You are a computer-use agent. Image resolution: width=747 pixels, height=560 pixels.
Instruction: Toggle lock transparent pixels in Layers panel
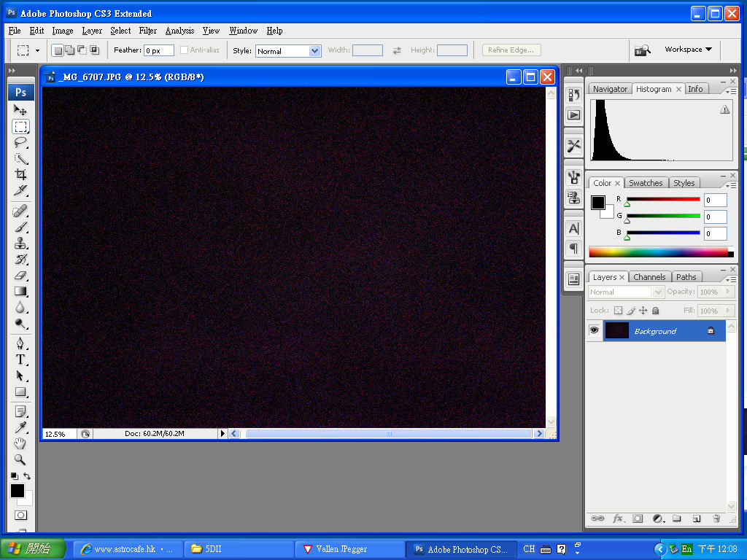coord(618,311)
